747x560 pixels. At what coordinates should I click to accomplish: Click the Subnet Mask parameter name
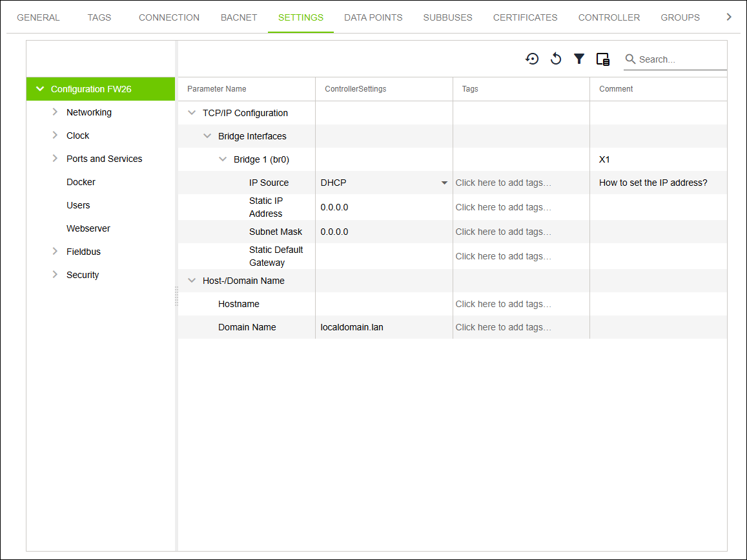(275, 232)
